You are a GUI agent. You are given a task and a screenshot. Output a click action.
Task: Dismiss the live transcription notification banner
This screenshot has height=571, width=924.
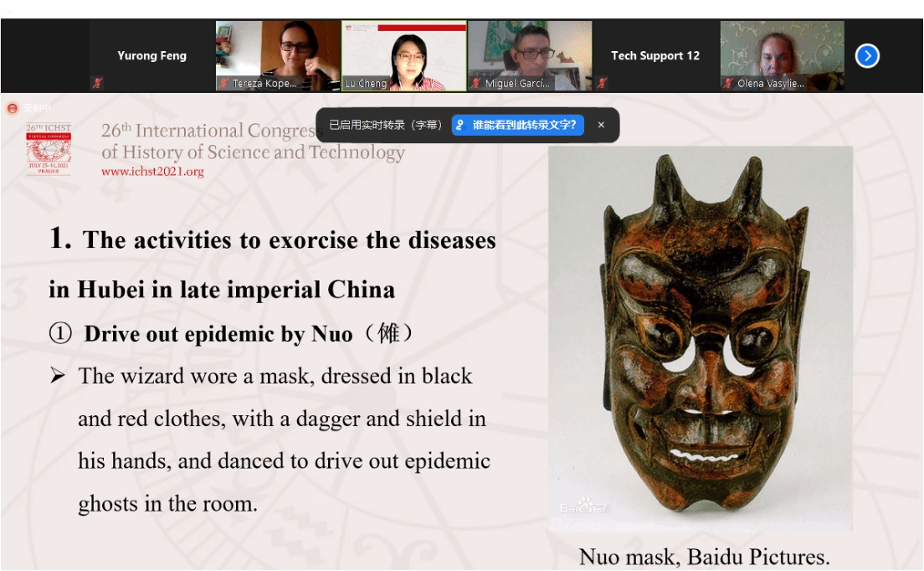(x=601, y=125)
